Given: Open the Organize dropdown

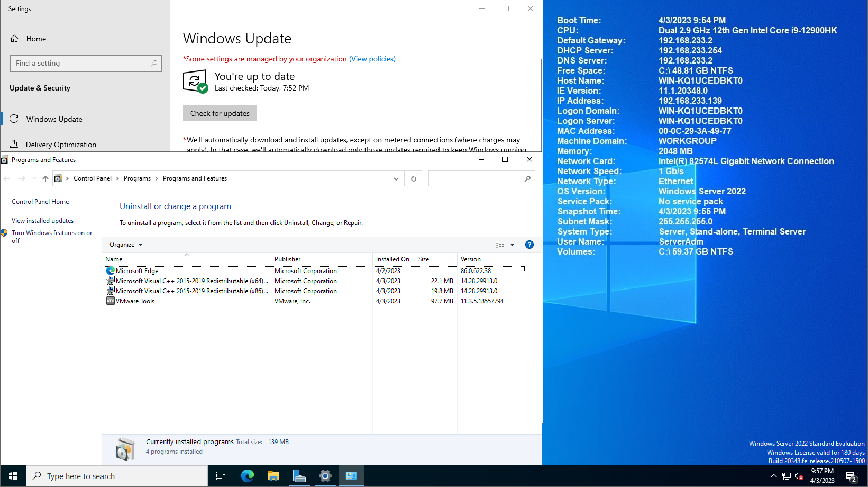Looking at the screenshot, I should pos(125,244).
